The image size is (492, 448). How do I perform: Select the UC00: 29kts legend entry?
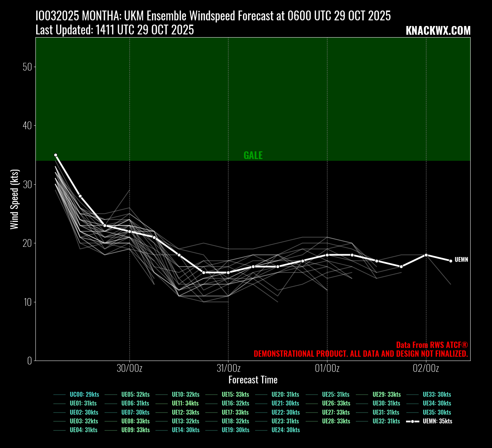[84, 395]
